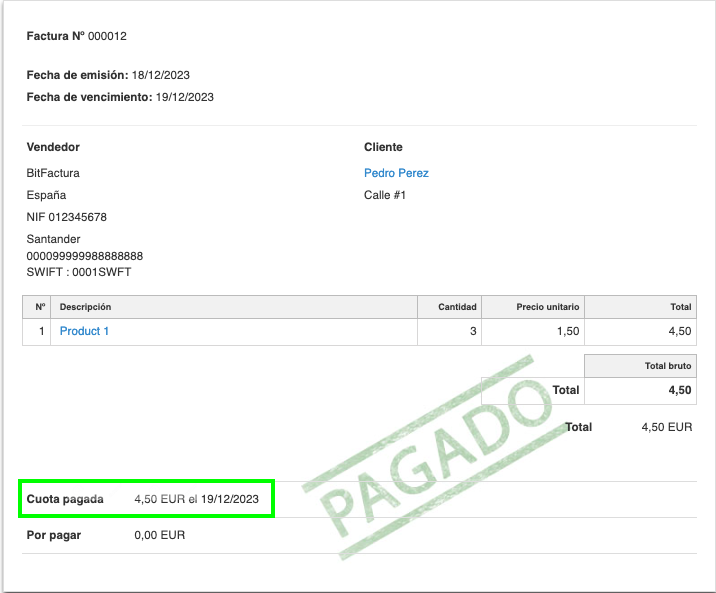Select the bank name Santander
The height and width of the screenshot is (593, 716).
(53, 239)
